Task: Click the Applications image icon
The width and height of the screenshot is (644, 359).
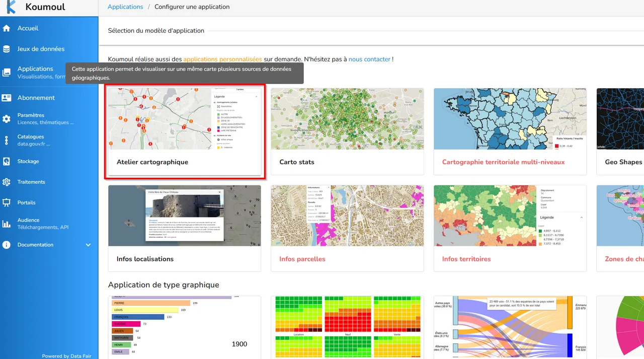Action: [7, 73]
